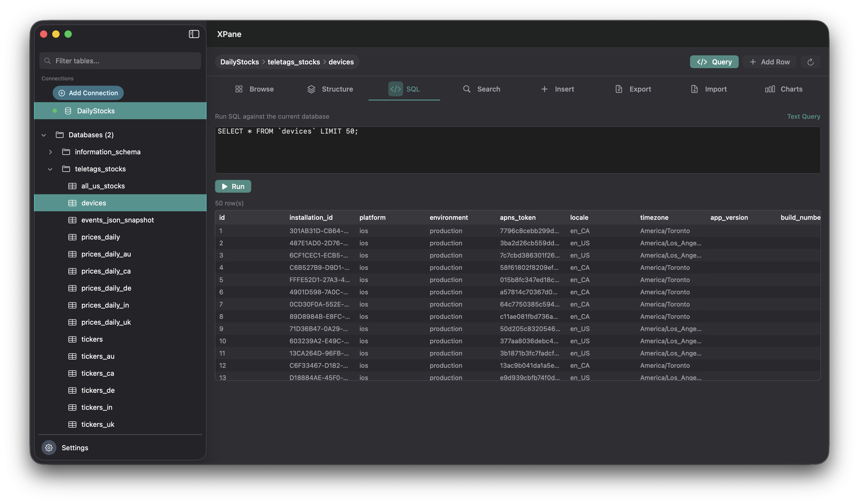Viewport: 859px width, 504px height.
Task: Select the tickers_in table
Action: 120,408
